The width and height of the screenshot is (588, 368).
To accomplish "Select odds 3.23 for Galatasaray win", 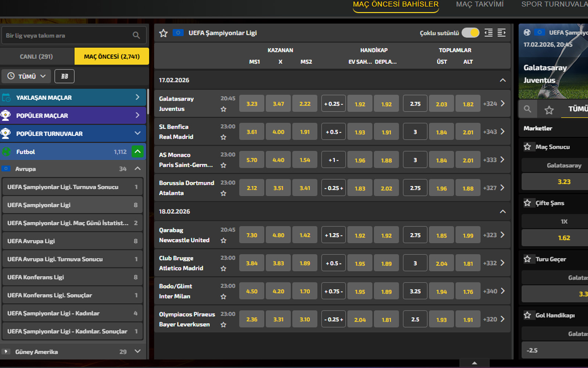I will click(252, 104).
